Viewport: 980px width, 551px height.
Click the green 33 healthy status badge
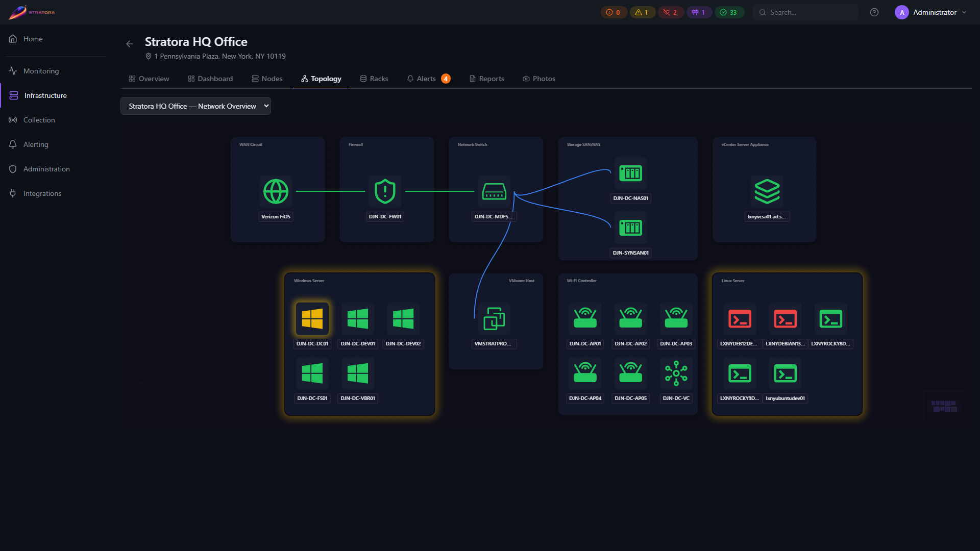729,12
